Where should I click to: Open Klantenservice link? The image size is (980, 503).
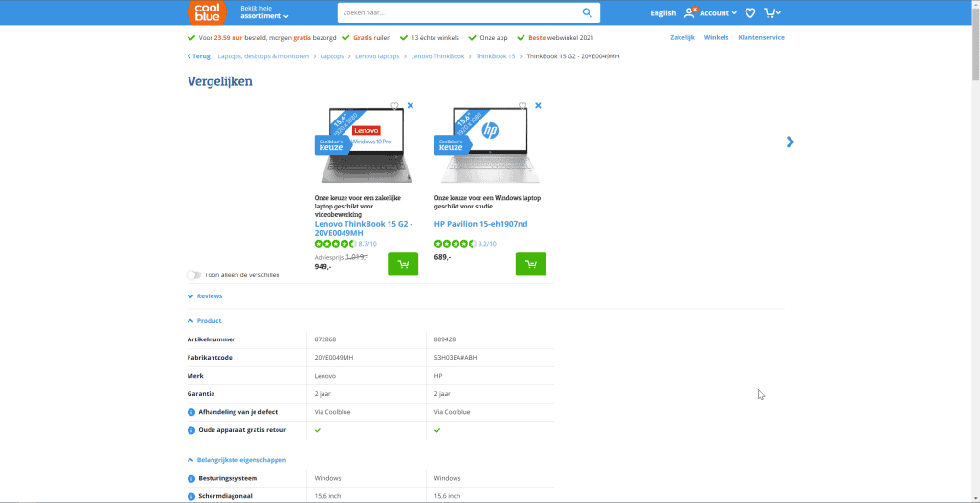coord(761,37)
